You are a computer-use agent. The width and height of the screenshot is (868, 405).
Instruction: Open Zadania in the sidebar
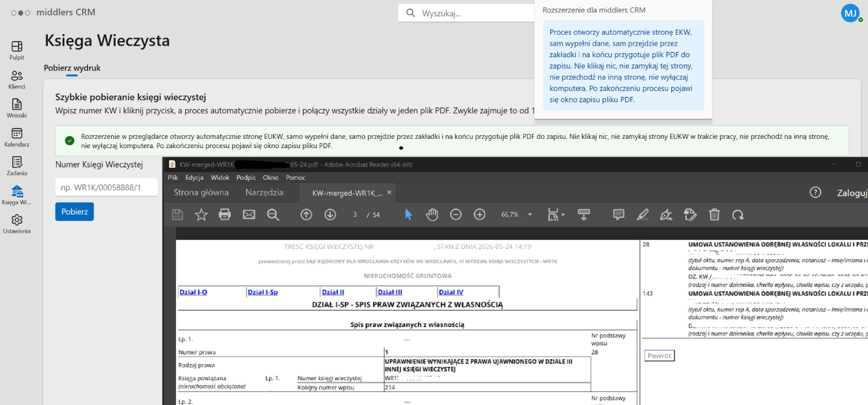point(17,167)
